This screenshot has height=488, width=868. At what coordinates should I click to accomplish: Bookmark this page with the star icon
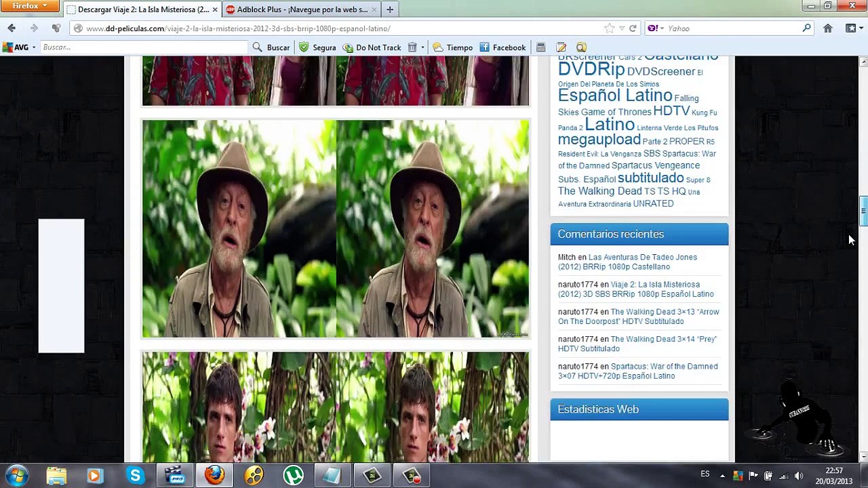(609, 28)
